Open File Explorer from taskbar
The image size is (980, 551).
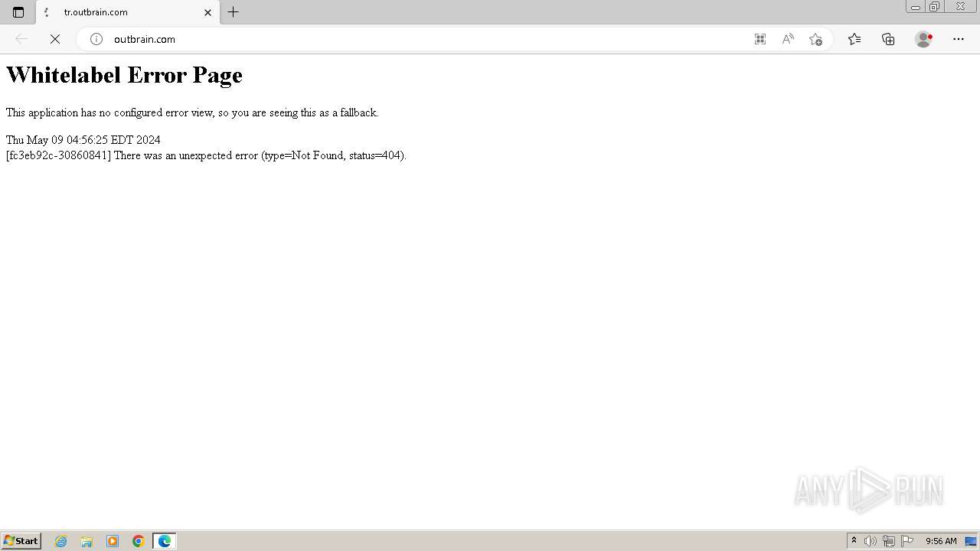(87, 541)
